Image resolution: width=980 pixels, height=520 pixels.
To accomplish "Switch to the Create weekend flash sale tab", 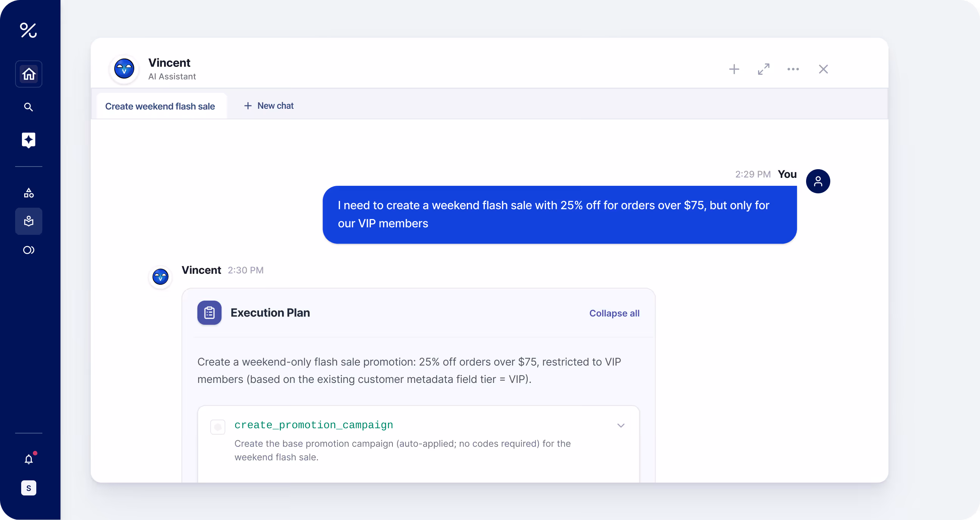I will 160,106.
